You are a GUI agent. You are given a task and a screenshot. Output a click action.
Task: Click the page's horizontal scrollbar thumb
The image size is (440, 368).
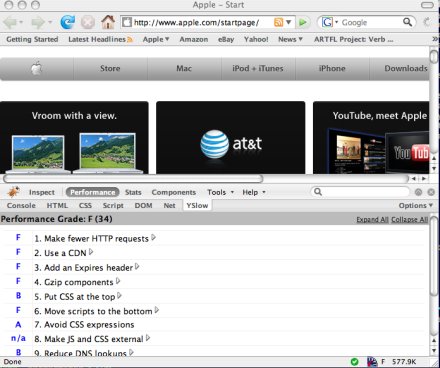(133, 179)
